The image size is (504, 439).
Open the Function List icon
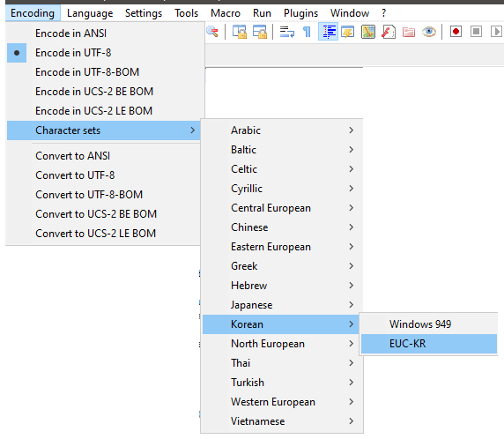[x=389, y=32]
